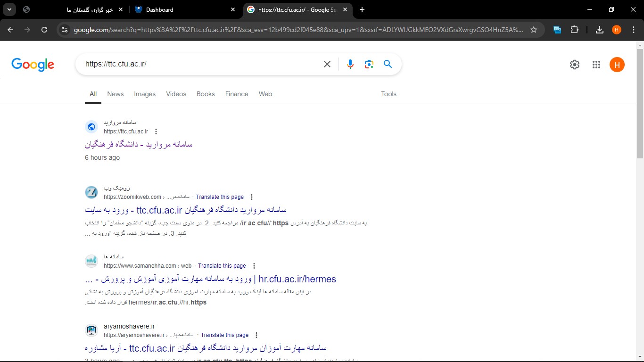This screenshot has width=644, height=362.
Task: Click the "6 hours ago" text
Action: 102,157
